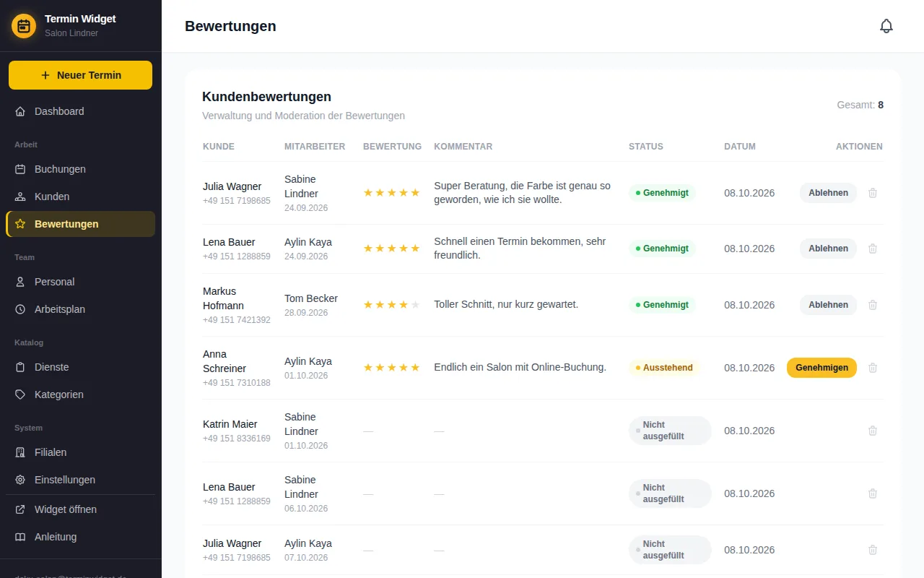The image size is (924, 578).
Task: Click the comment 'Toller Schnitt, nur kurz gewartet.'
Action: 506,305
